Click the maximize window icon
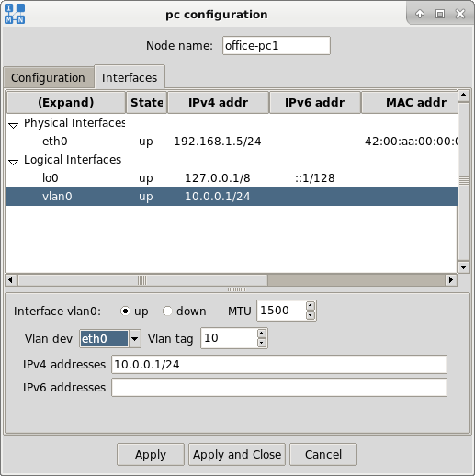This screenshot has width=475, height=476. 440,14
